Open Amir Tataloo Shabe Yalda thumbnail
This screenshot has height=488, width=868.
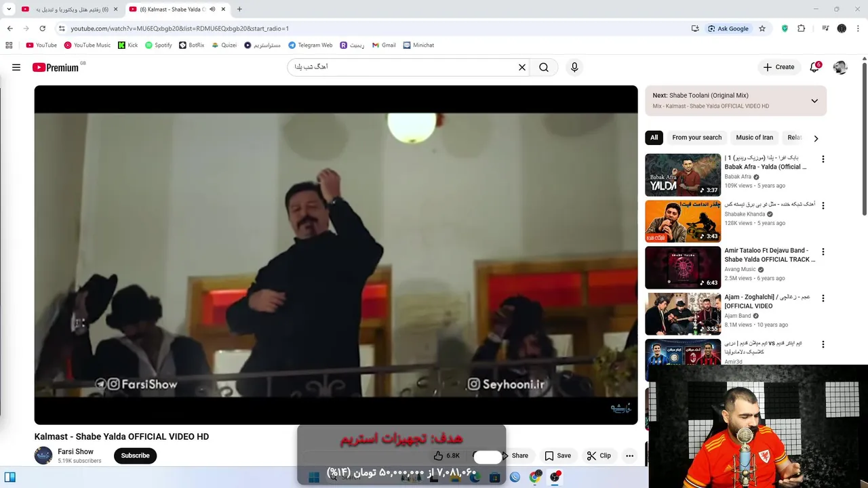click(x=683, y=268)
